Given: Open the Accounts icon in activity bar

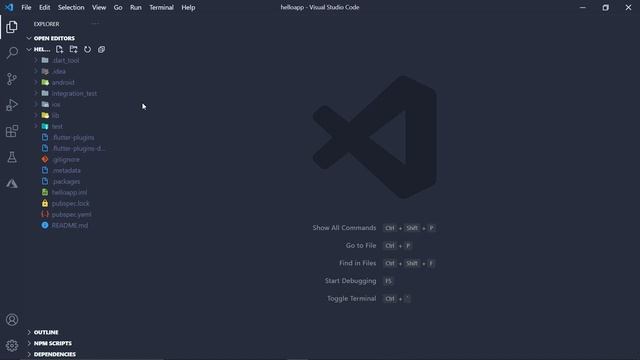Looking at the screenshot, I should click(12, 320).
